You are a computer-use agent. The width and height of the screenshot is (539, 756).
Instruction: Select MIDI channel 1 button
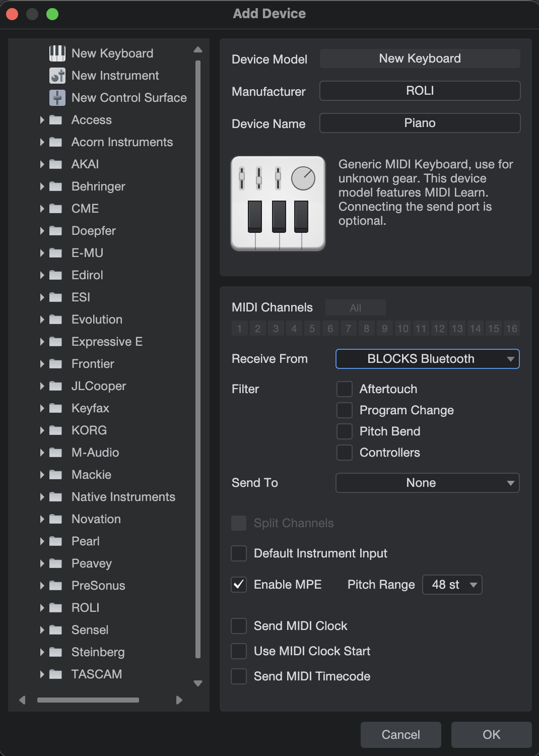pyautogui.click(x=240, y=329)
